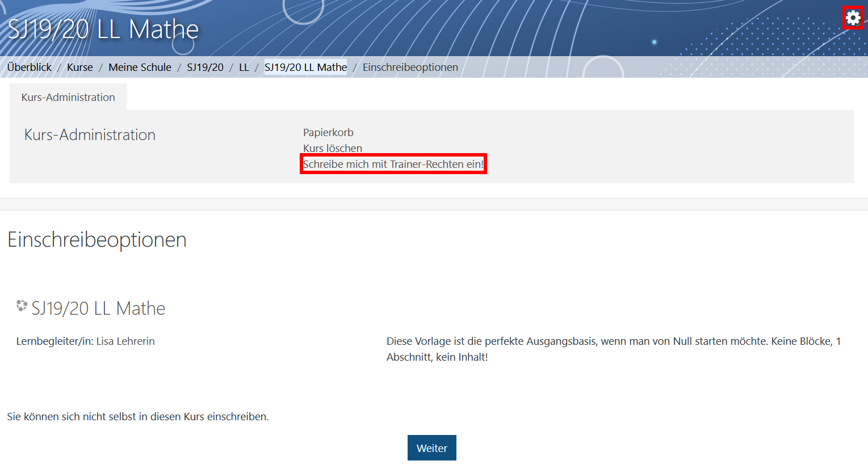868x469 pixels.
Task: Select the Kurs löschen option
Action: [332, 148]
